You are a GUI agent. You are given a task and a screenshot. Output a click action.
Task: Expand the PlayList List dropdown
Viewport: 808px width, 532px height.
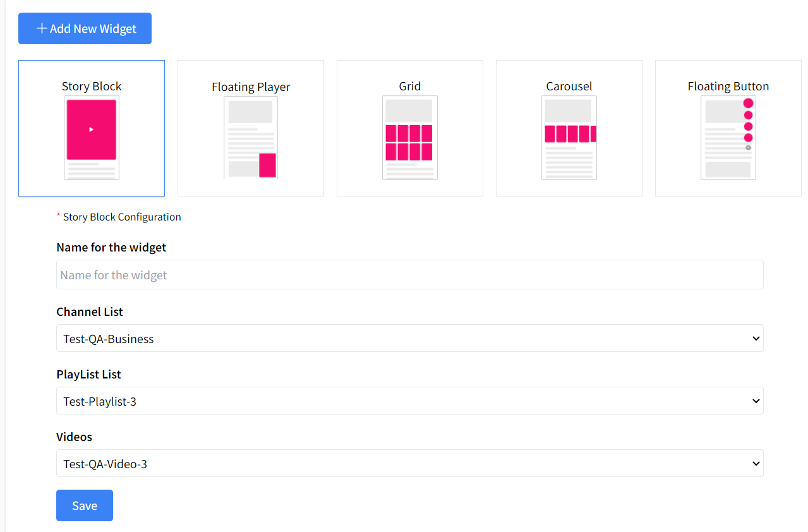[410, 401]
